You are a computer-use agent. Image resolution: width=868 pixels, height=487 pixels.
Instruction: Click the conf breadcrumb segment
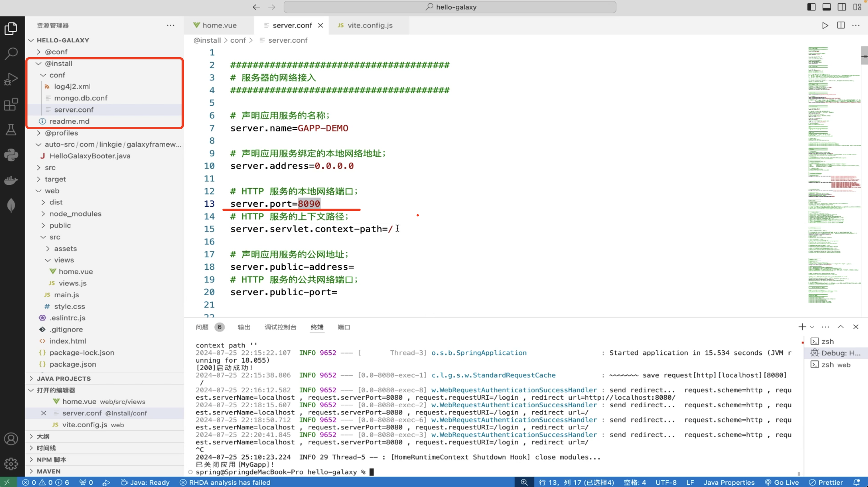click(238, 40)
